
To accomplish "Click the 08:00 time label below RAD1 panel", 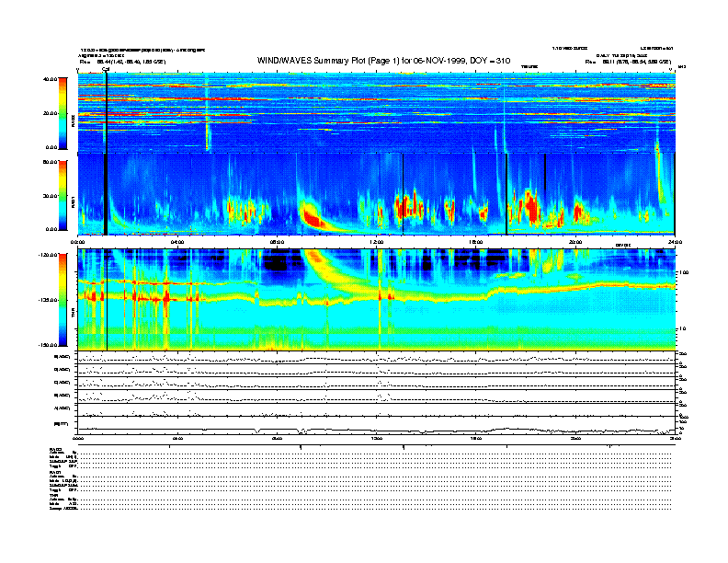I will tap(277, 242).
